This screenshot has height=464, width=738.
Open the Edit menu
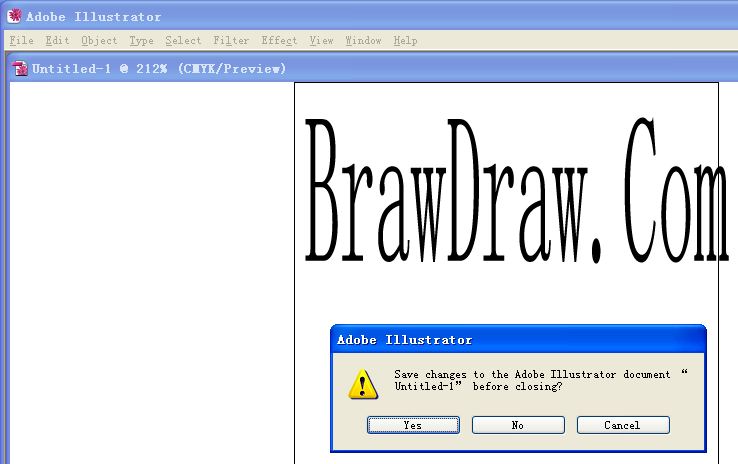57,40
